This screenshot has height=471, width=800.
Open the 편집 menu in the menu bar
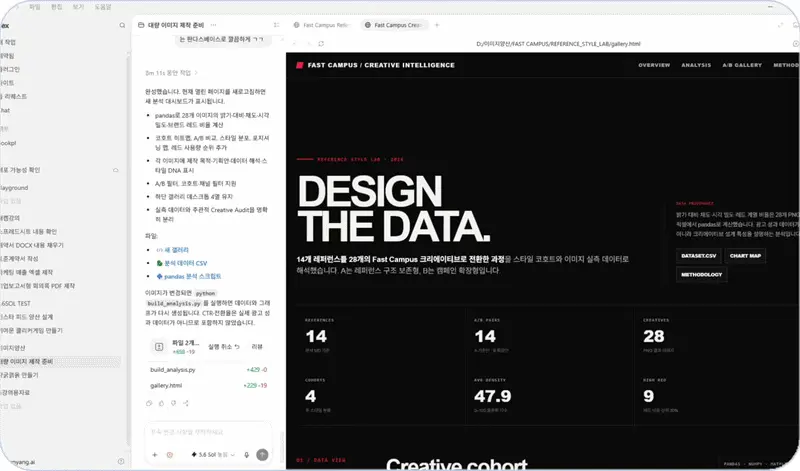click(57, 7)
